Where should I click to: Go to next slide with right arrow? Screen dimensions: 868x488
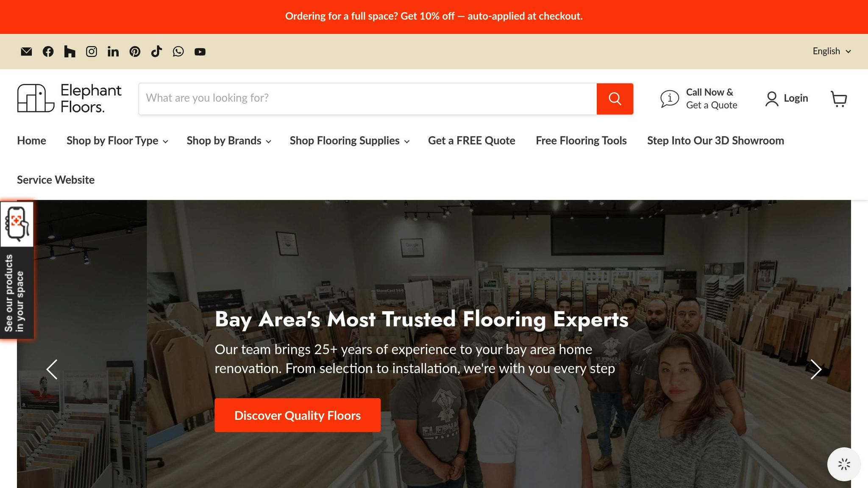tap(816, 369)
